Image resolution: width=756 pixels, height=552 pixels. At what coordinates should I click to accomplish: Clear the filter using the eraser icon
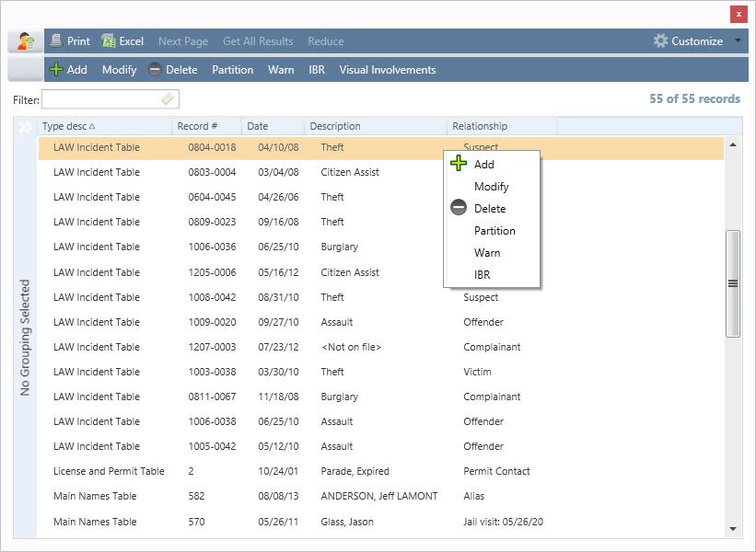tap(167, 98)
